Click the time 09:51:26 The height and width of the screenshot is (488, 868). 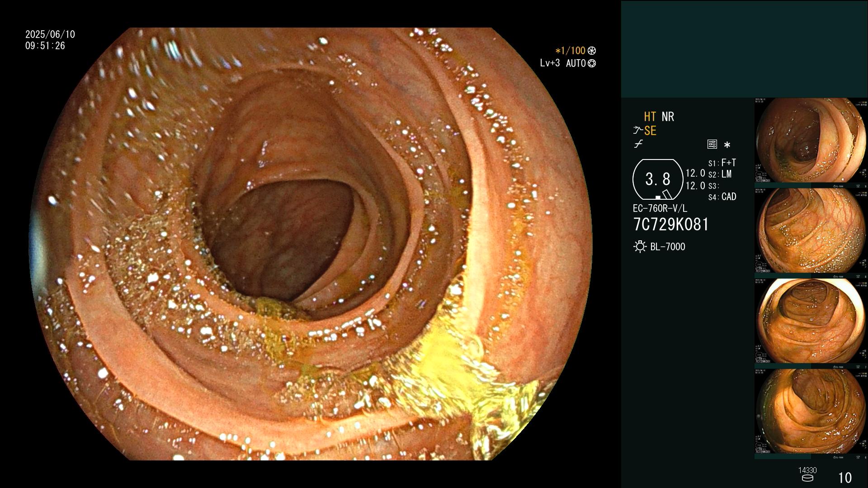pyautogui.click(x=45, y=46)
